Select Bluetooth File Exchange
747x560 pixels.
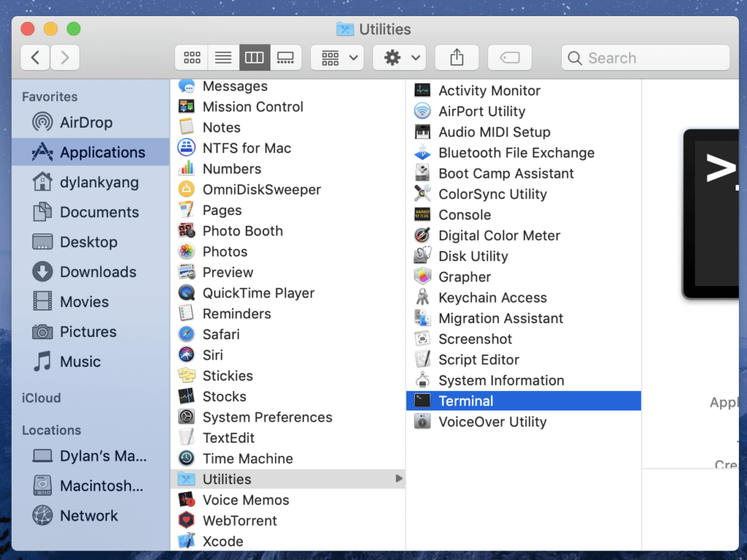(524, 153)
